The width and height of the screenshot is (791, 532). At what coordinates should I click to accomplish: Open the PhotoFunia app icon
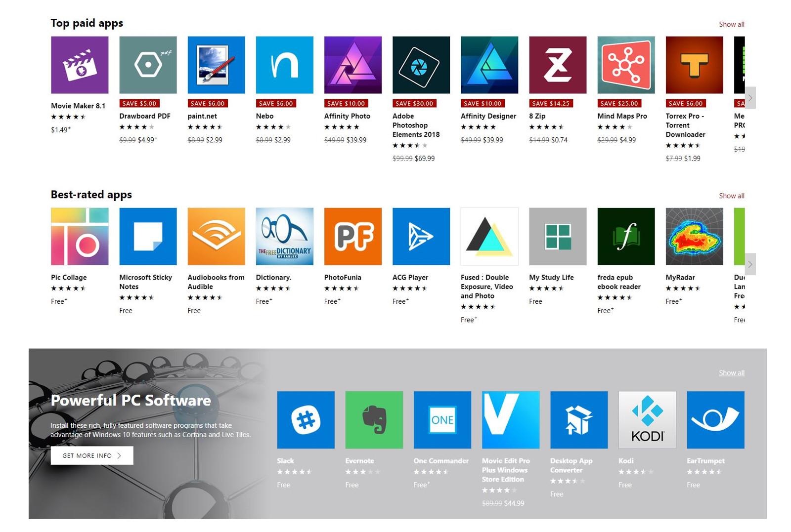352,236
